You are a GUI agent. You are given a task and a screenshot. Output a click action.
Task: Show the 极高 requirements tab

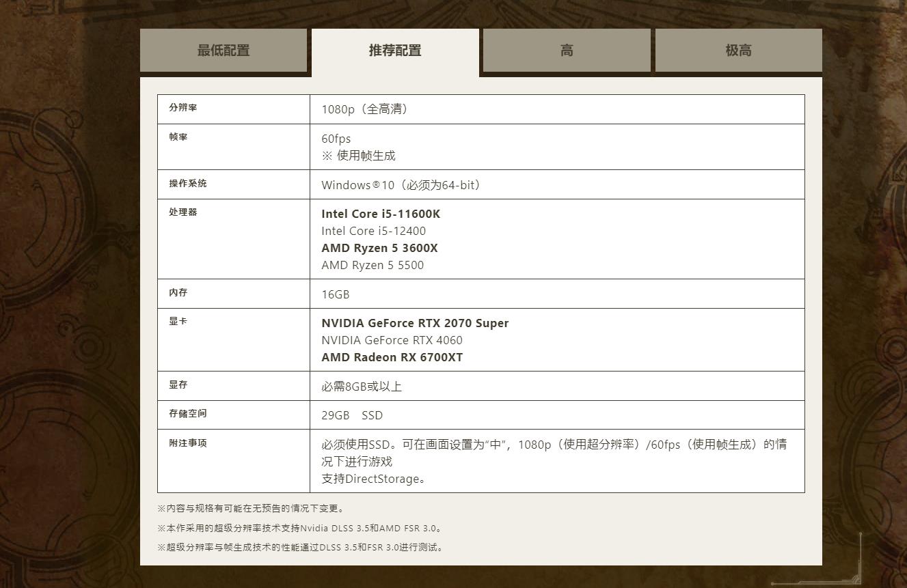[x=738, y=51]
